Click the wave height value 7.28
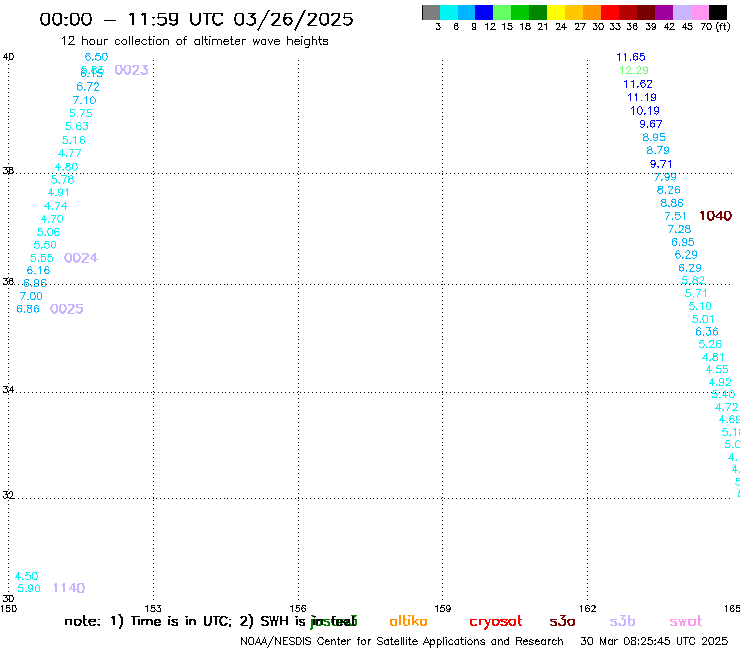740x650 pixels. coord(679,229)
